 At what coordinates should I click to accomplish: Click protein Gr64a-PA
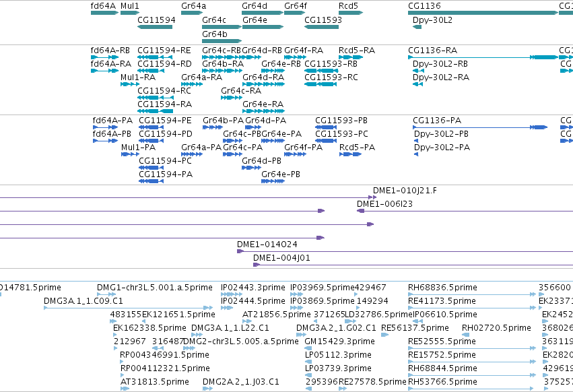tap(192, 154)
